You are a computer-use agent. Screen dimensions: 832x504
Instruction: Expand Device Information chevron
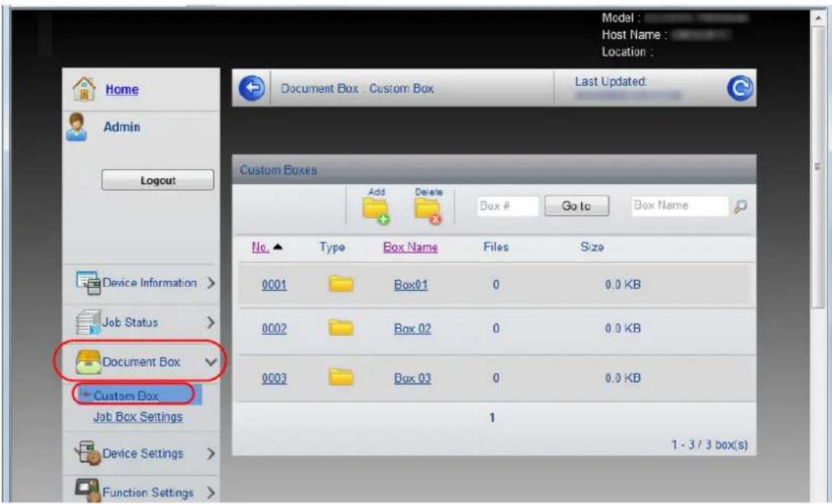[210, 283]
